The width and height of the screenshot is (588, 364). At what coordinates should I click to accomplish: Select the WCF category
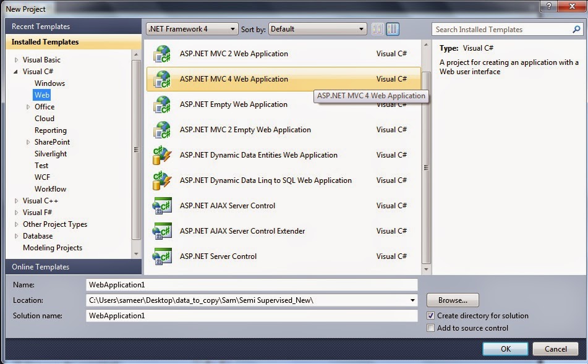point(42,177)
